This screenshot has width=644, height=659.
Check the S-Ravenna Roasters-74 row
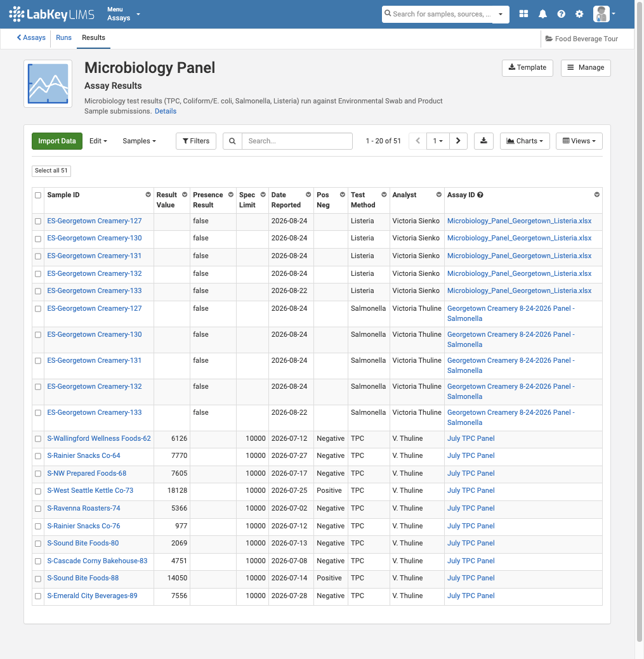pos(38,509)
